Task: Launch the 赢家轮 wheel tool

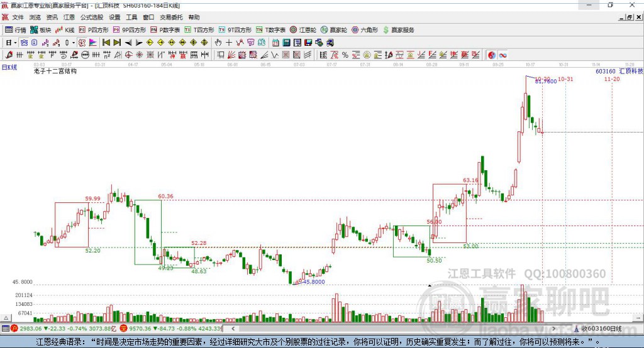Action: click(x=334, y=30)
